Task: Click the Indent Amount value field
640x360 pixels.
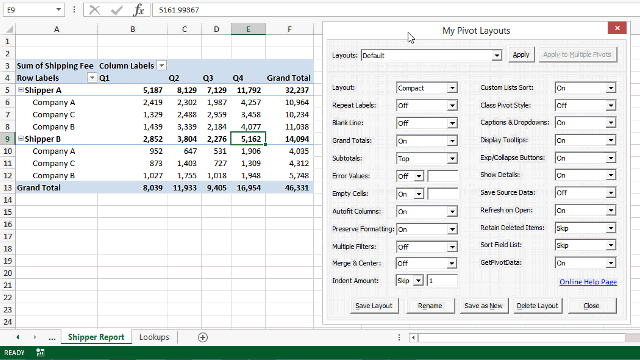Action: (442, 281)
